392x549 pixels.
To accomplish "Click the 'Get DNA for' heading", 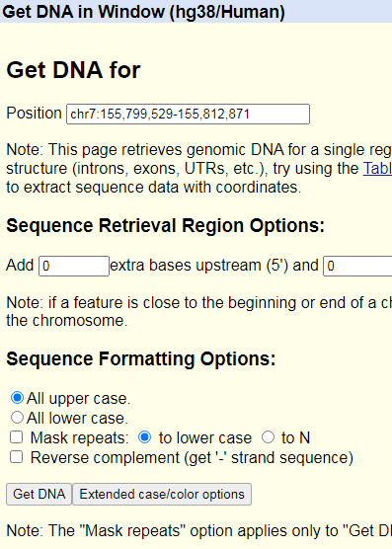I will [x=73, y=70].
